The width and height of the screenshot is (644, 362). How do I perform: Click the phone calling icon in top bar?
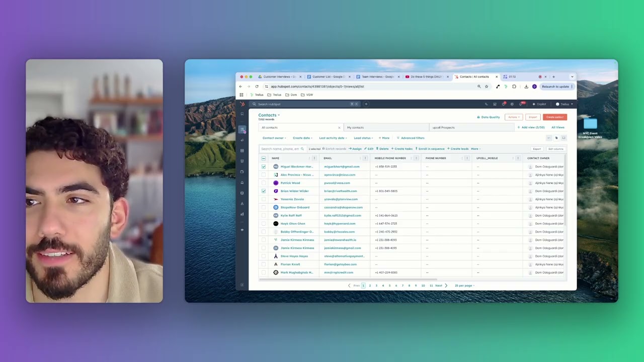tap(486, 104)
